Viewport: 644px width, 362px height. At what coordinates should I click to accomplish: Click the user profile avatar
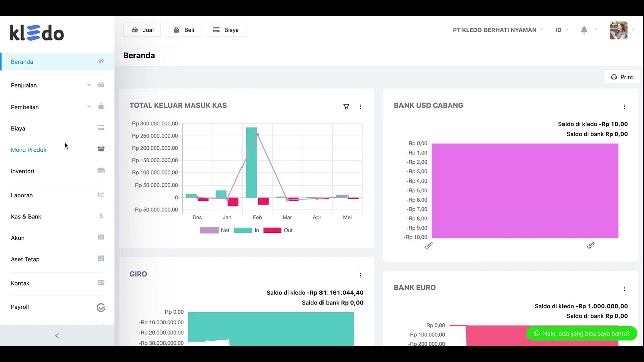618,30
